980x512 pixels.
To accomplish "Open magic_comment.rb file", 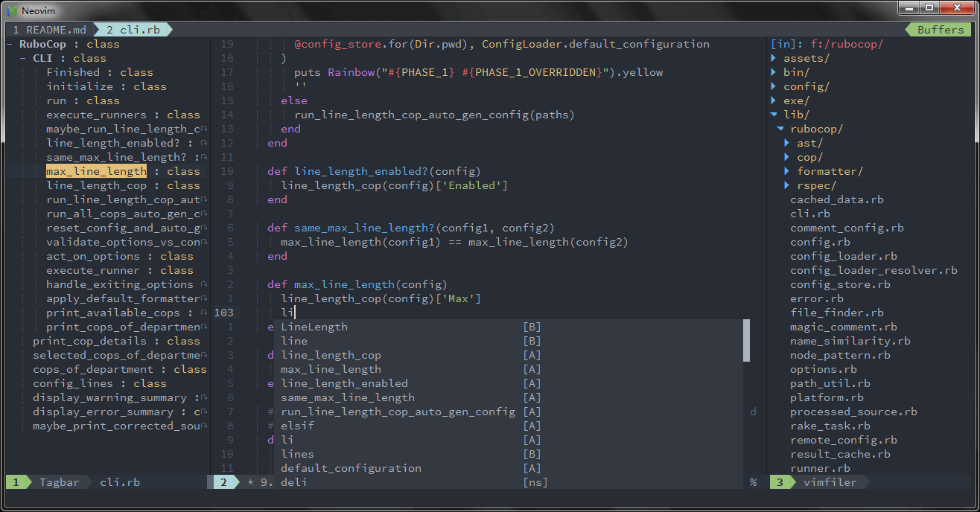I will (844, 327).
